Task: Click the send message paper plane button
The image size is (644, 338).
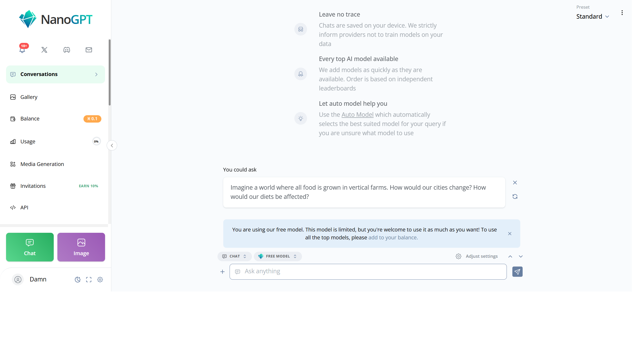Action: (x=517, y=272)
